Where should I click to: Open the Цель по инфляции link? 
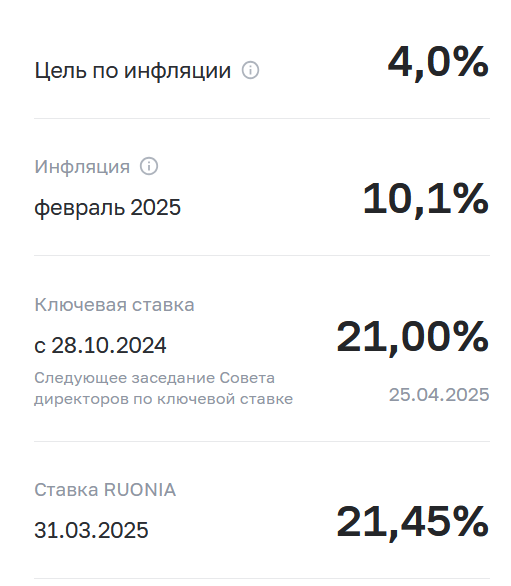133,71
